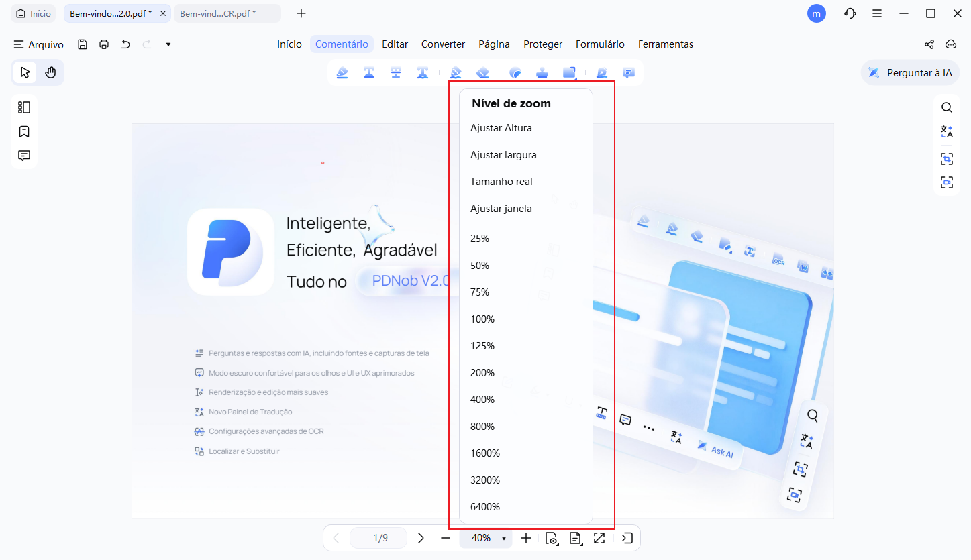
Task: Expand the arrow next to Redo
Action: (x=168, y=44)
